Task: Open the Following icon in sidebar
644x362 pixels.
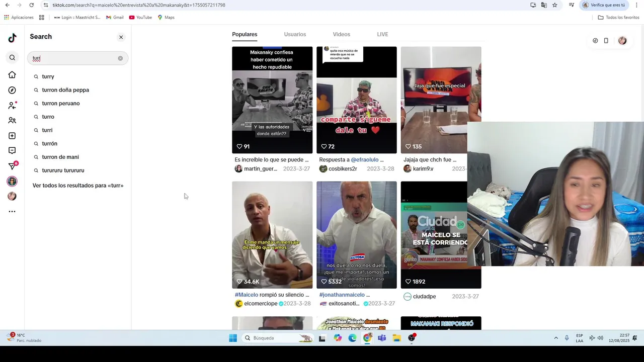Action: coord(12,106)
